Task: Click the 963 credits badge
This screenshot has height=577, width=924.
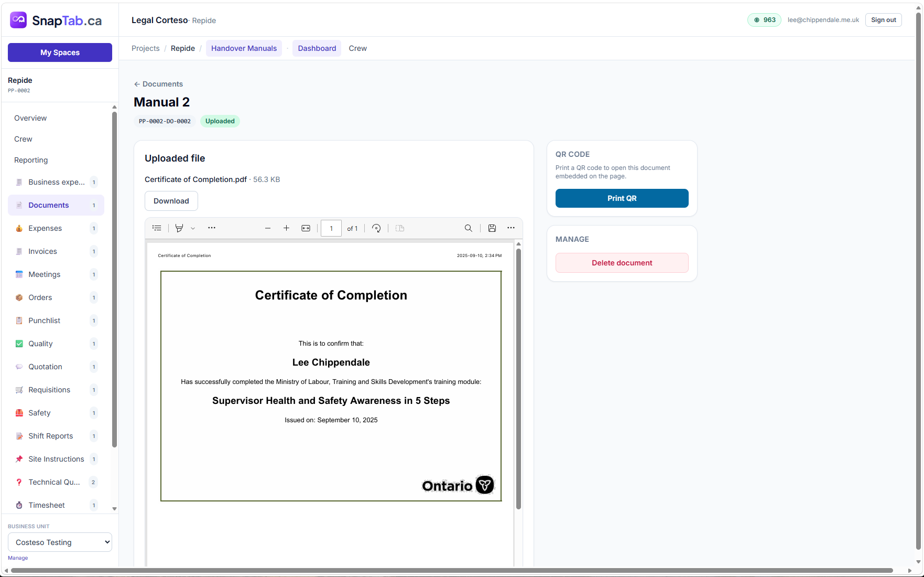Action: coord(765,20)
